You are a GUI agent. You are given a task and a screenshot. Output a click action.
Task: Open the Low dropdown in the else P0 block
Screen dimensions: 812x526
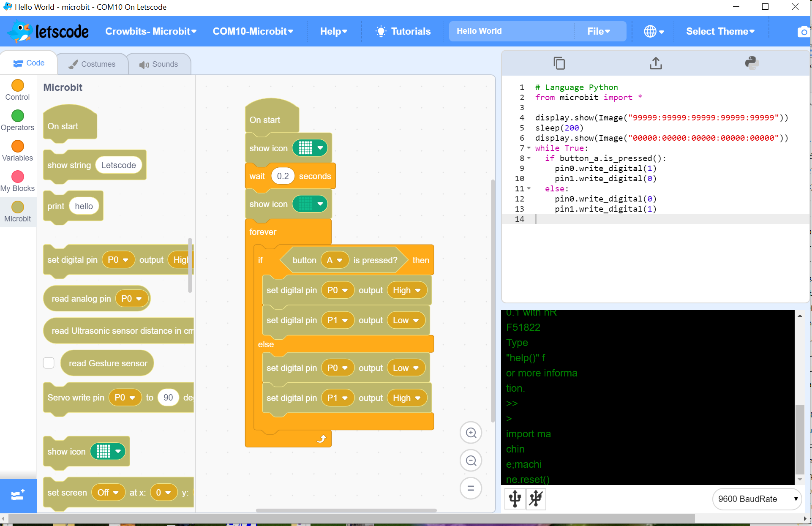coord(406,368)
